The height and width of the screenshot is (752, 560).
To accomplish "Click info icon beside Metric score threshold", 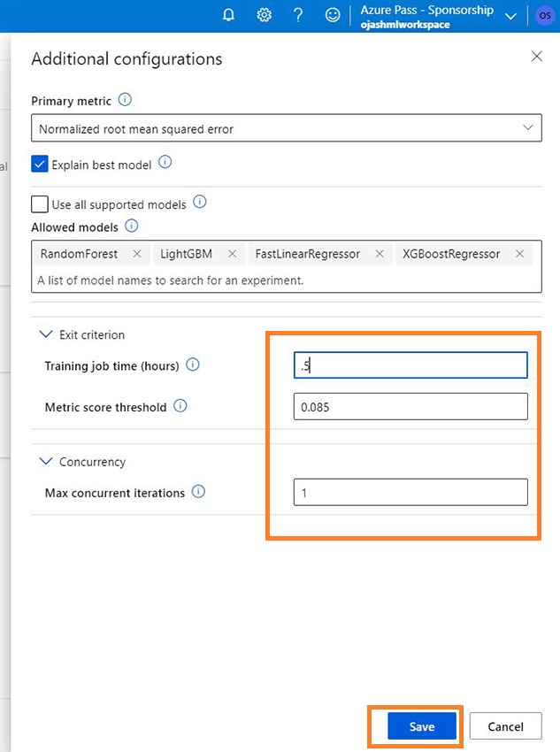I will (180, 406).
